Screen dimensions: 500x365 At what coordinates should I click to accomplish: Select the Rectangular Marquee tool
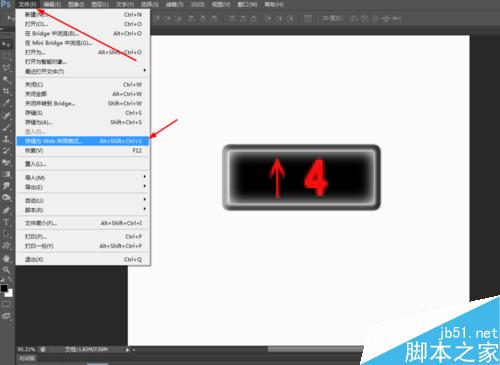click(6, 56)
